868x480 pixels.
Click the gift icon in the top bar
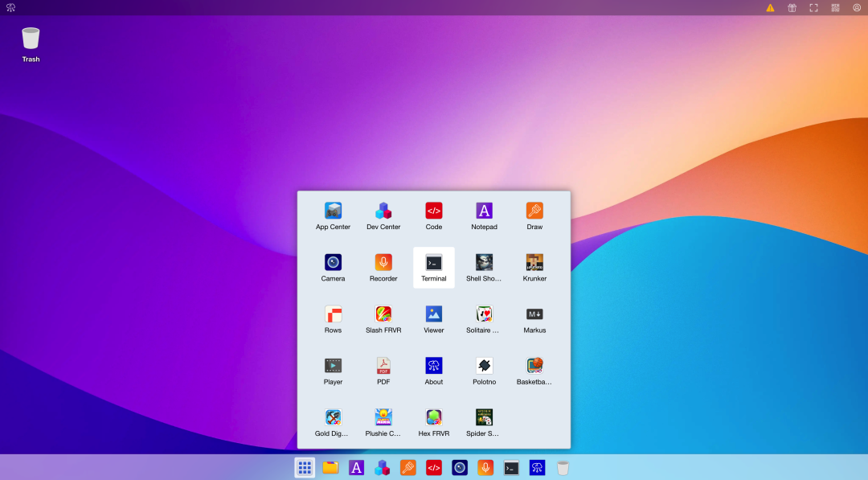pyautogui.click(x=792, y=7)
